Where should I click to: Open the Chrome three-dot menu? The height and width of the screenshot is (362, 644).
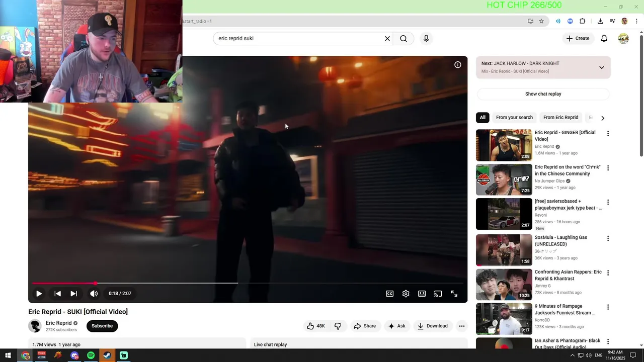coord(636,21)
